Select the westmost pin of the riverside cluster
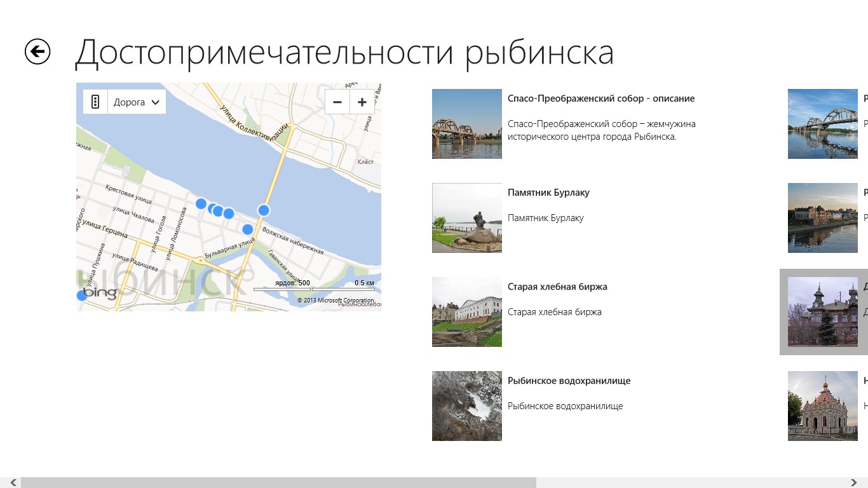The height and width of the screenshot is (488, 868). pyautogui.click(x=201, y=204)
